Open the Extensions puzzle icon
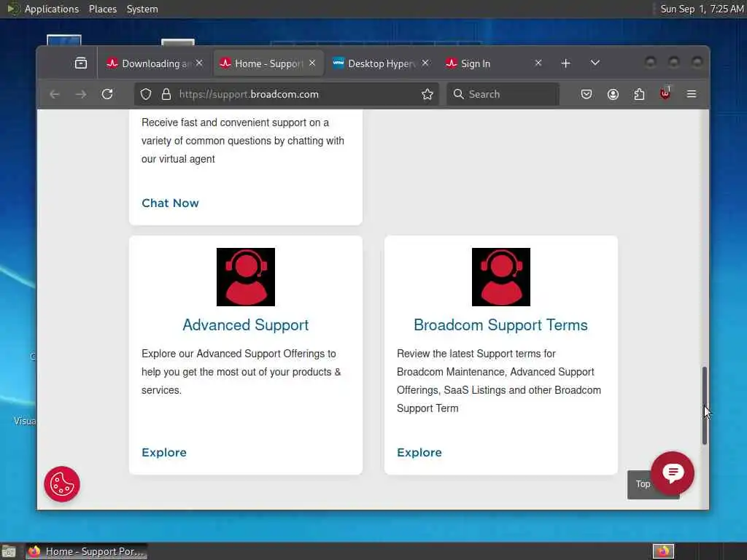The height and width of the screenshot is (560, 747). pyautogui.click(x=639, y=94)
